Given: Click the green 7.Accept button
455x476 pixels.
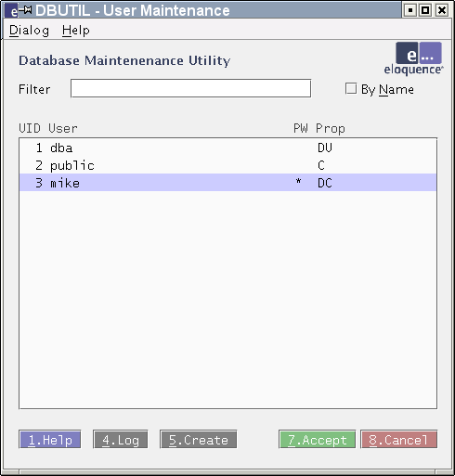Looking at the screenshot, I should click(x=317, y=439).
